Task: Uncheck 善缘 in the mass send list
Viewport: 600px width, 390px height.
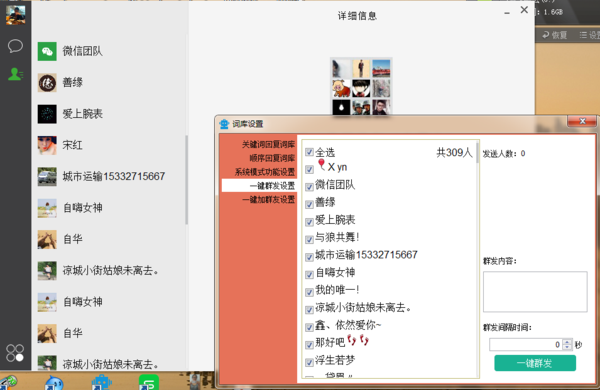Action: tap(309, 204)
